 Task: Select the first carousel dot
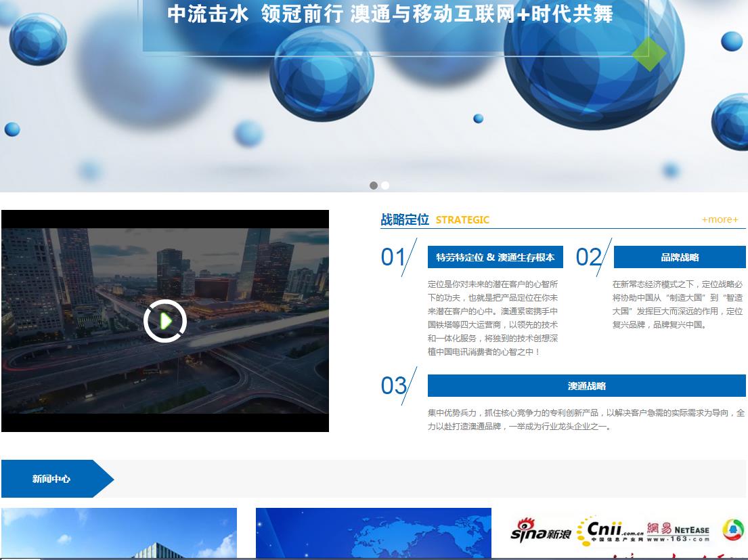pos(374,186)
